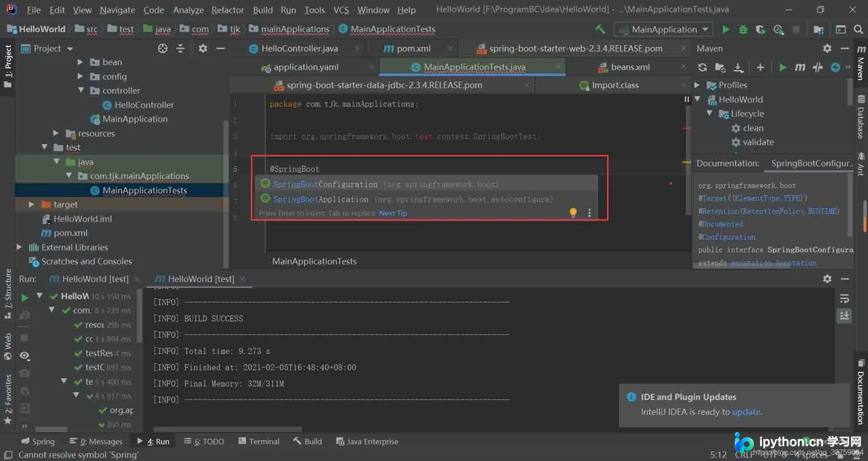This screenshot has width=868, height=461.
Task: Open Terminal tool window
Action: (259, 441)
